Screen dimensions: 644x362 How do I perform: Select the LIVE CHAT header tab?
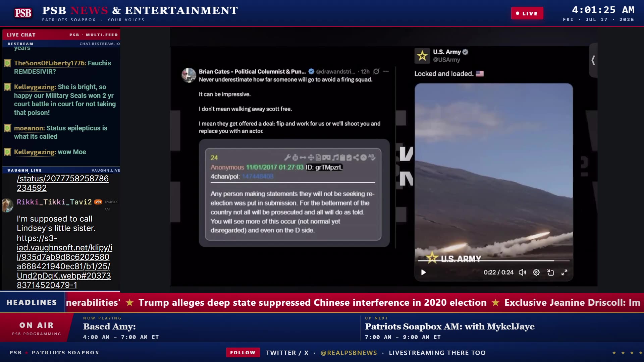tap(21, 35)
